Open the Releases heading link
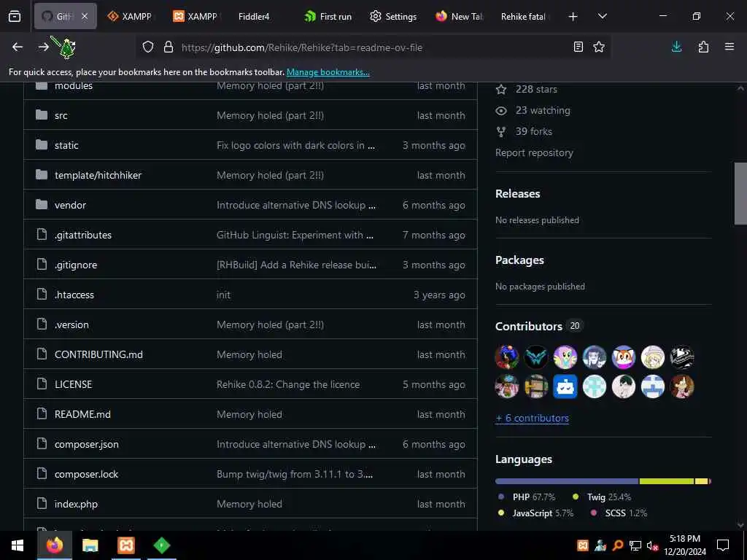 518,194
